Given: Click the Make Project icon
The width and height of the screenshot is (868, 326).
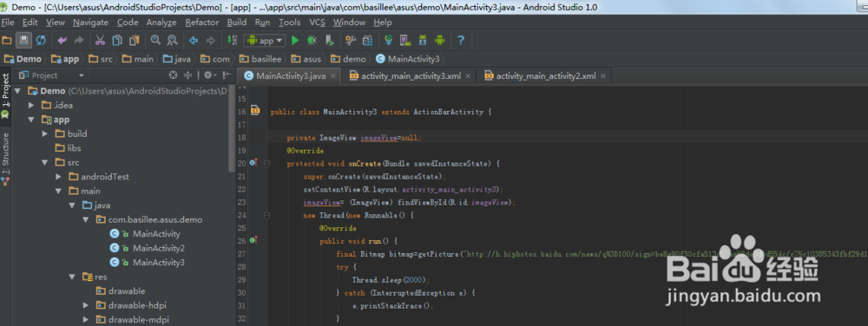Looking at the screenshot, I should (x=232, y=41).
